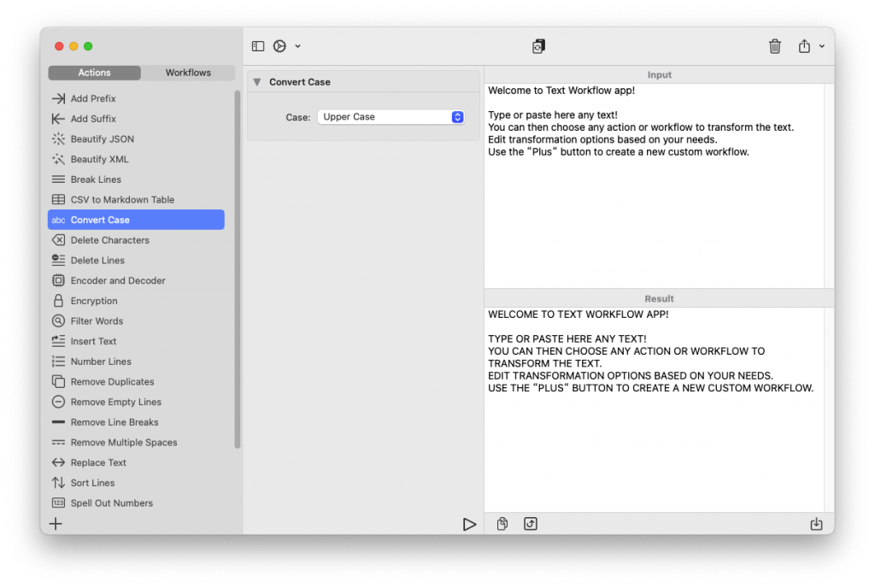Click the copy stack icon in toolbar center
This screenshot has width=875, height=588.
point(538,46)
